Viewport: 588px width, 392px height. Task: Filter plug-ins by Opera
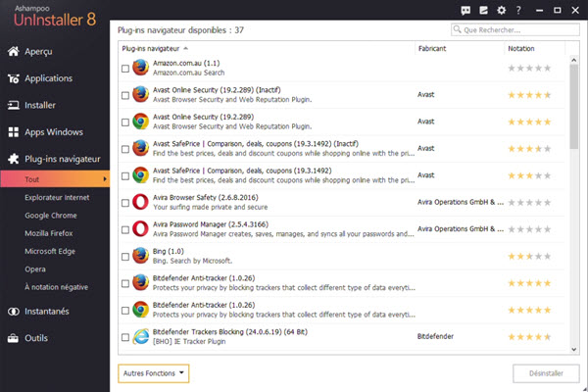pyautogui.click(x=35, y=269)
